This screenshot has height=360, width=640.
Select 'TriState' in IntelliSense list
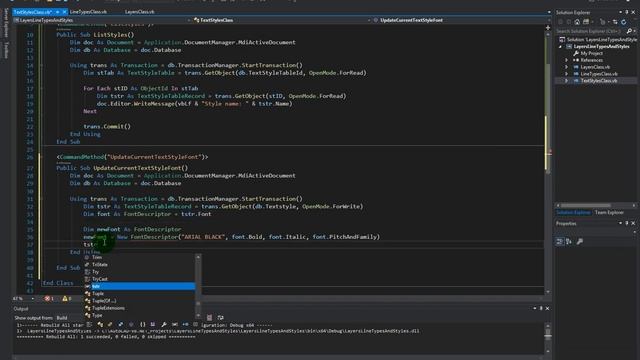click(x=140, y=264)
